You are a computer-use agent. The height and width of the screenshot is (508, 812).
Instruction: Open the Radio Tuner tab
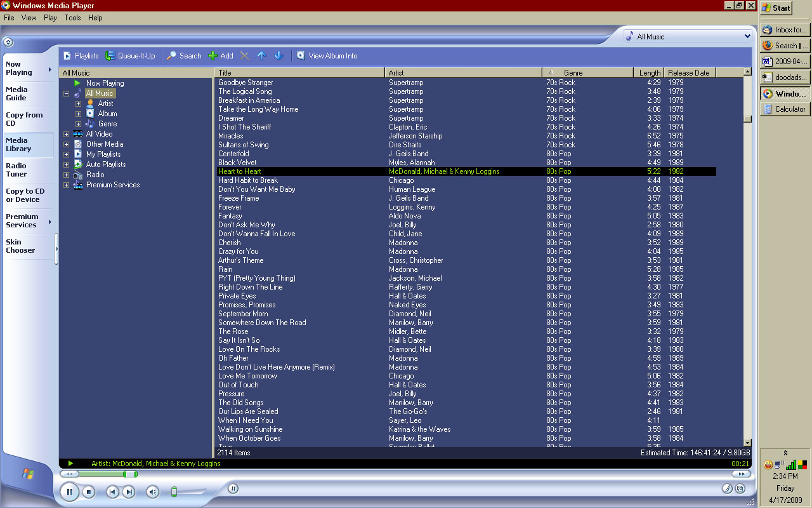click(28, 170)
